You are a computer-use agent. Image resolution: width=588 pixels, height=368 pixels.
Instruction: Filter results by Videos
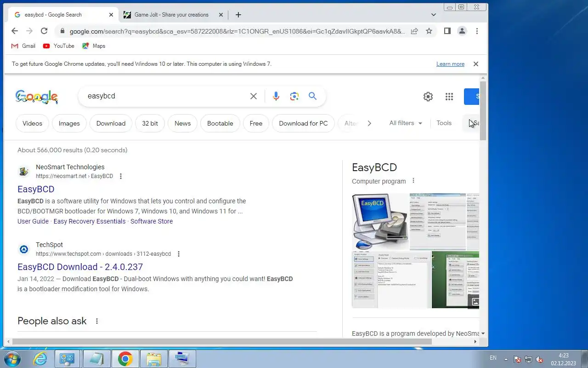32,123
